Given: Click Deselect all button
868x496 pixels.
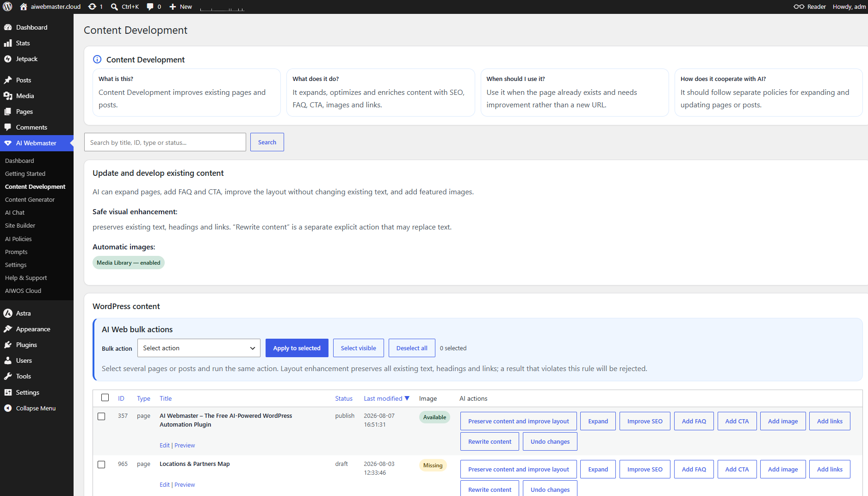Looking at the screenshot, I should [x=412, y=348].
